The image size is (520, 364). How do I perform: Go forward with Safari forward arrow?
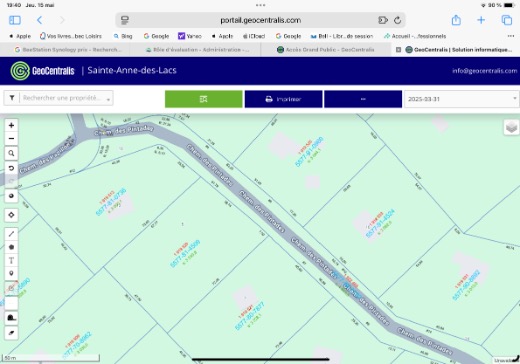(62, 20)
